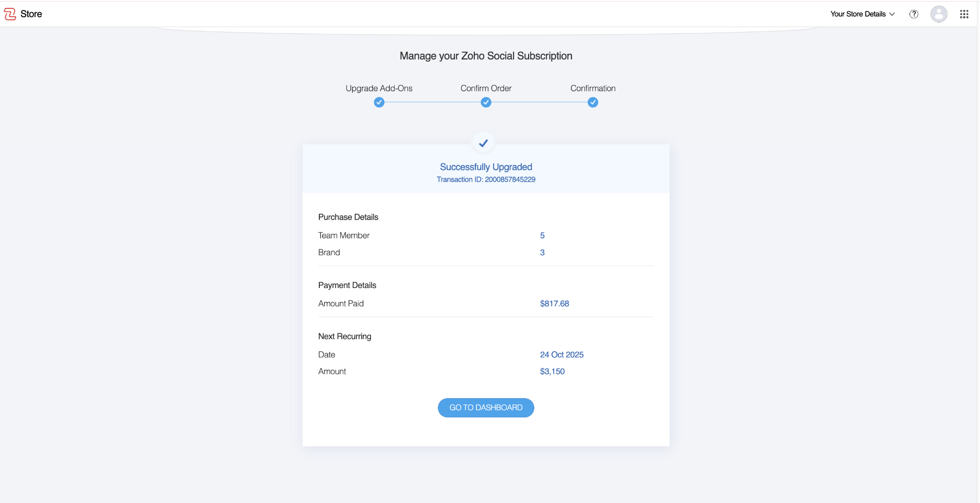Click the $817.68 amount paid value
This screenshot has height=503, width=980.
[x=554, y=304]
